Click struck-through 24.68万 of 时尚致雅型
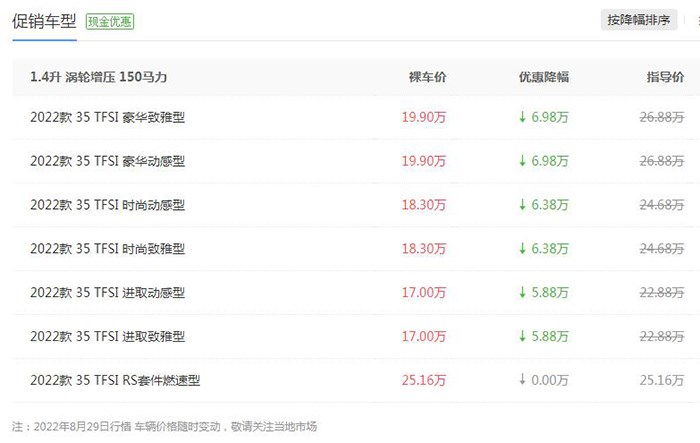The height and width of the screenshot is (443, 700). pyautogui.click(x=662, y=248)
